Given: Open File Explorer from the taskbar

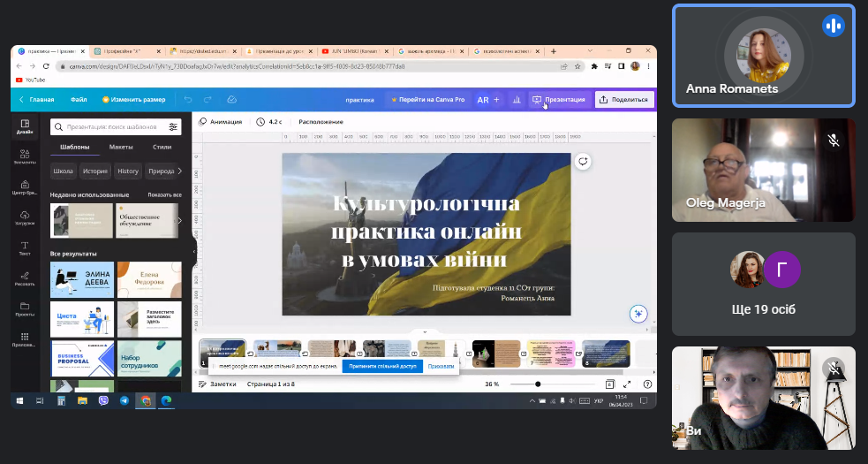Looking at the screenshot, I should pyautogui.click(x=82, y=400).
